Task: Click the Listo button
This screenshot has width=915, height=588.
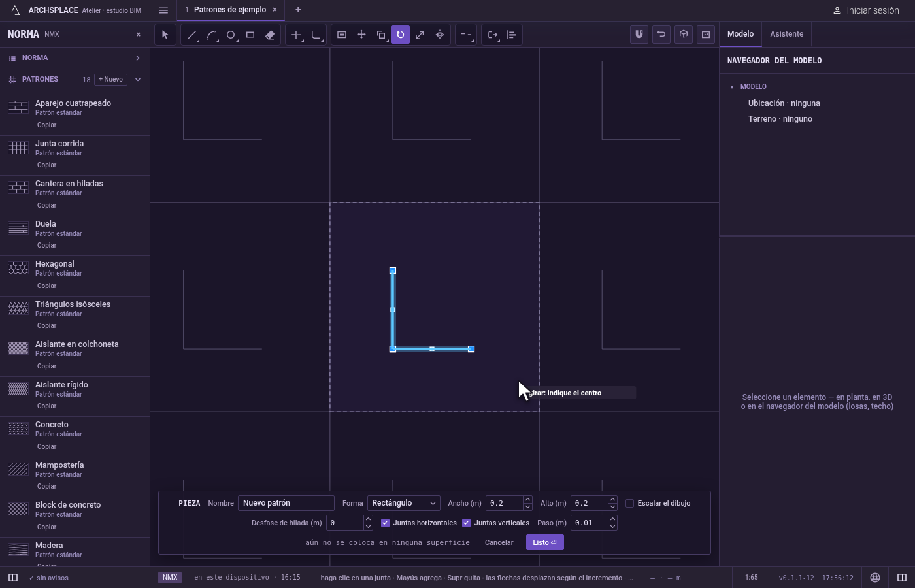Action: [x=544, y=542]
